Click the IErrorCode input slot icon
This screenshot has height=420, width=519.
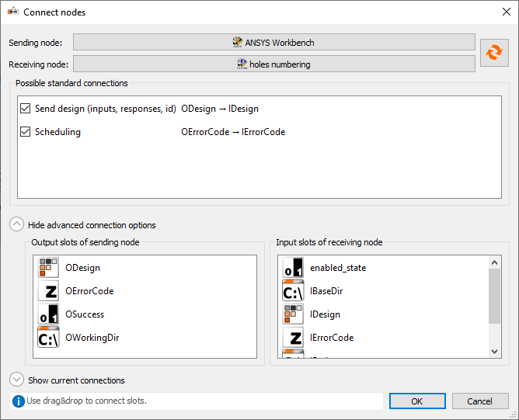tap(293, 338)
